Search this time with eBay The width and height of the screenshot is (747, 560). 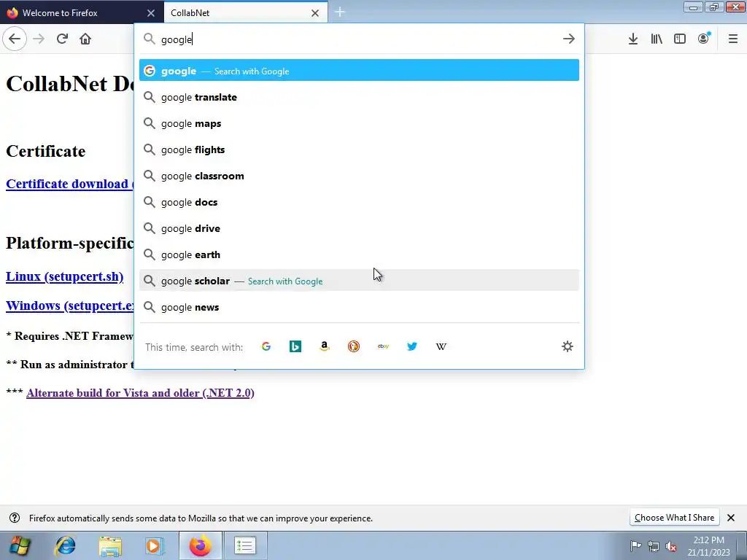point(383,346)
